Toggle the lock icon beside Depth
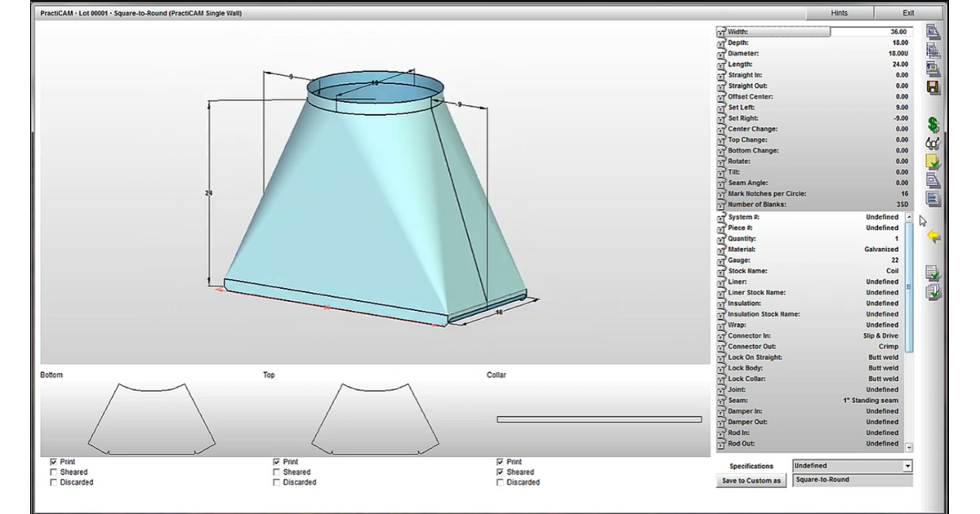Viewport: 980px width, 514px height. tap(721, 43)
